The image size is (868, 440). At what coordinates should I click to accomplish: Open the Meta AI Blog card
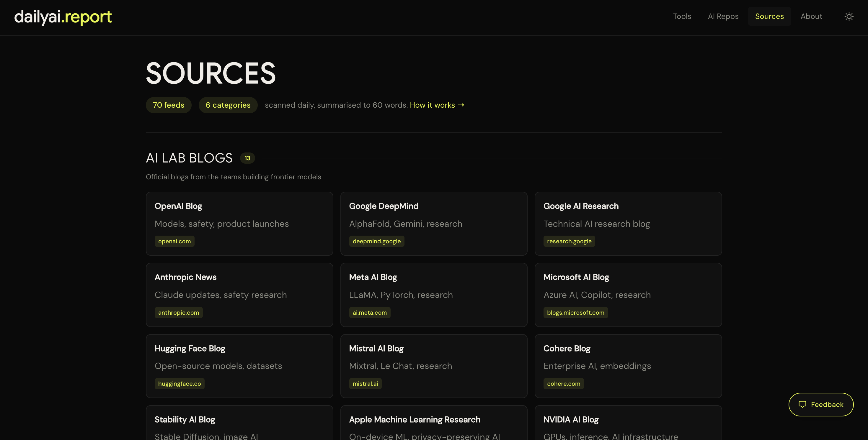[433, 295]
